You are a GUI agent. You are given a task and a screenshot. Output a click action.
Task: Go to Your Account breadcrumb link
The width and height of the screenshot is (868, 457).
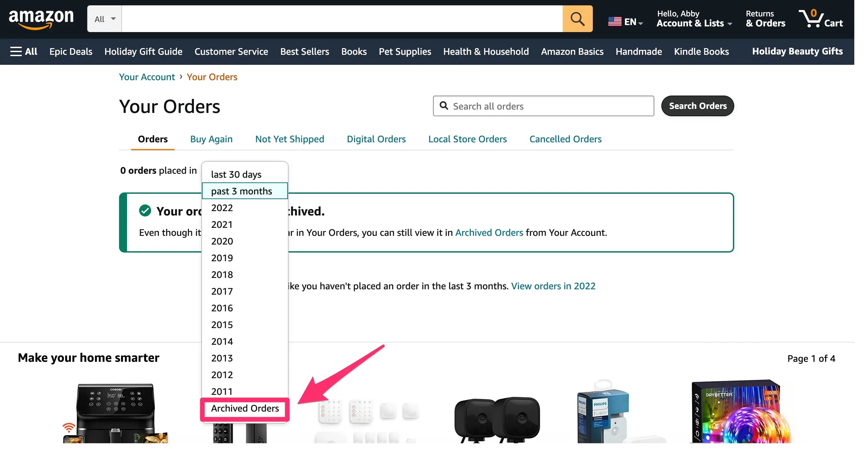tap(147, 77)
